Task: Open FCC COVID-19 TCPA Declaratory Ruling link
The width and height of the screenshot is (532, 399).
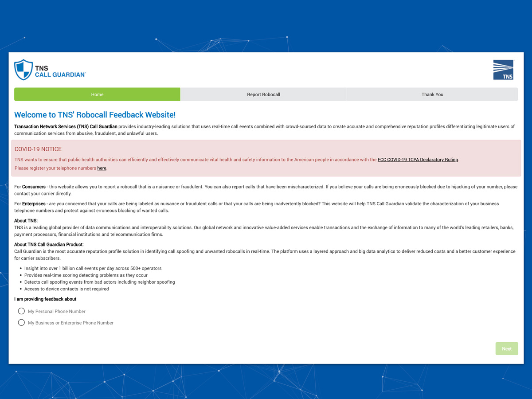Action: click(418, 160)
